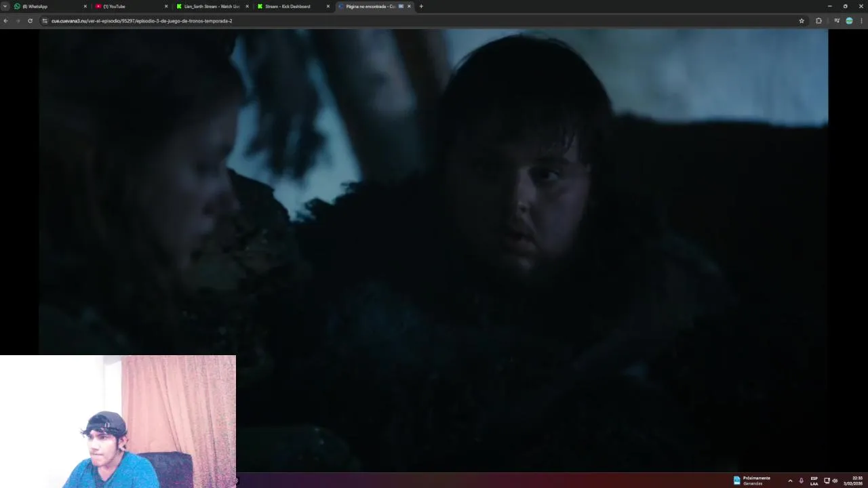Click the media indicator on active tab

pyautogui.click(x=401, y=6)
